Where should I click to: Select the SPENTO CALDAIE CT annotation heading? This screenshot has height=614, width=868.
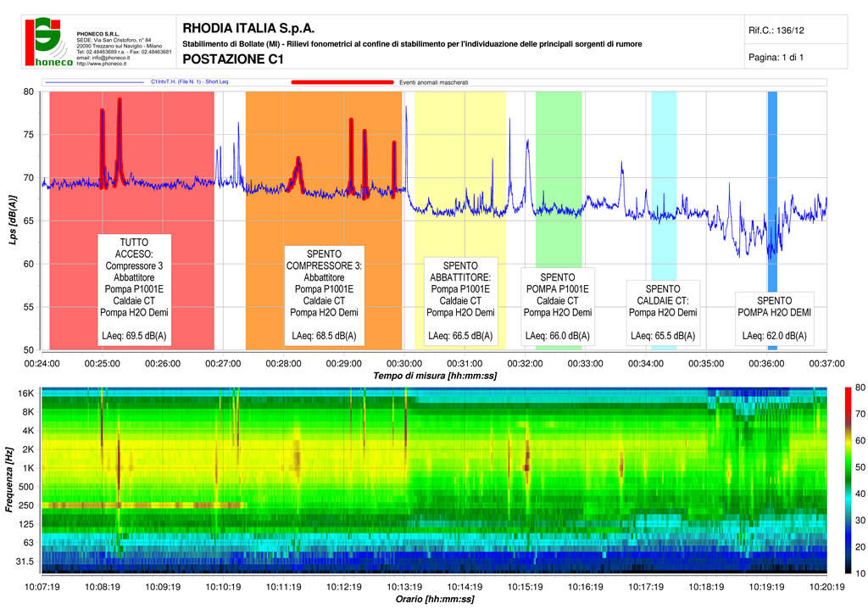pos(663,294)
